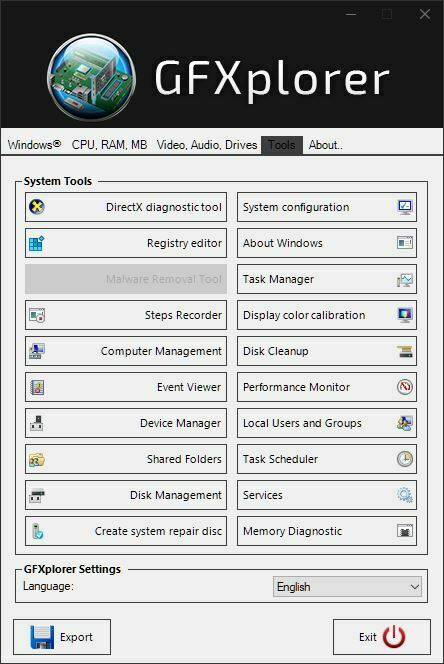The image size is (444, 664).
Task: Open the About.. tab
Action: 325,145
